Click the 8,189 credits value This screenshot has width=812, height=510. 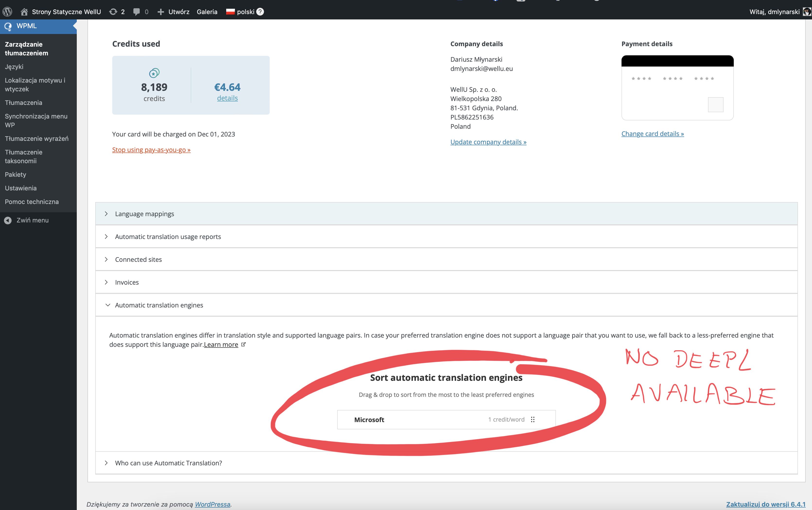point(154,87)
